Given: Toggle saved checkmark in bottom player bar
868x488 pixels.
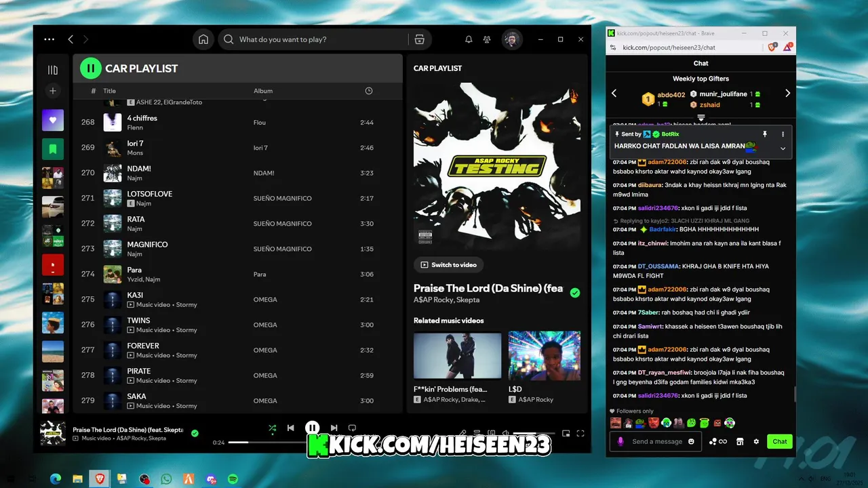Looking at the screenshot, I should click(195, 433).
